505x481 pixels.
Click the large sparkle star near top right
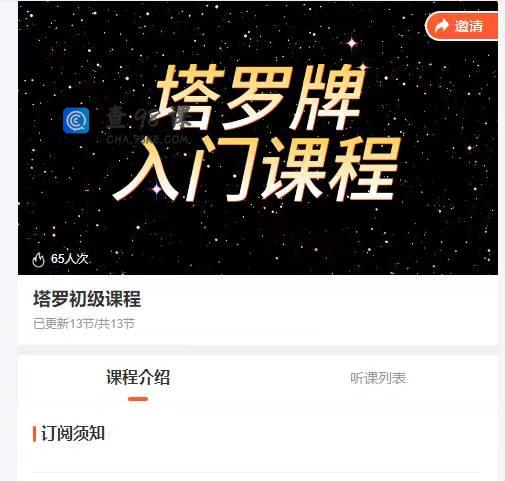352,43
